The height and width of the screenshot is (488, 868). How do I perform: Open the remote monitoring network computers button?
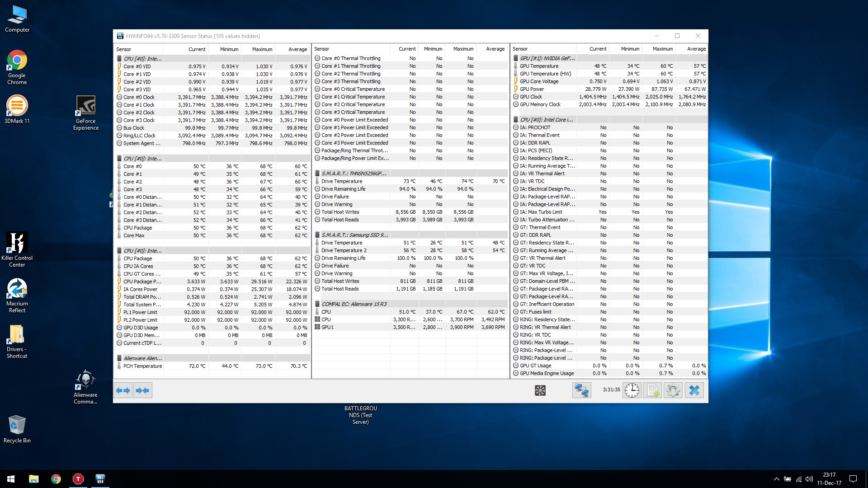pyautogui.click(x=581, y=390)
